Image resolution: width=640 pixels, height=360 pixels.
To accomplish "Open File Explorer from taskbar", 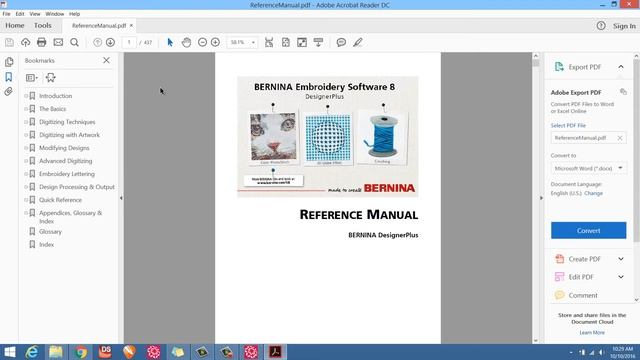I will point(56,352).
